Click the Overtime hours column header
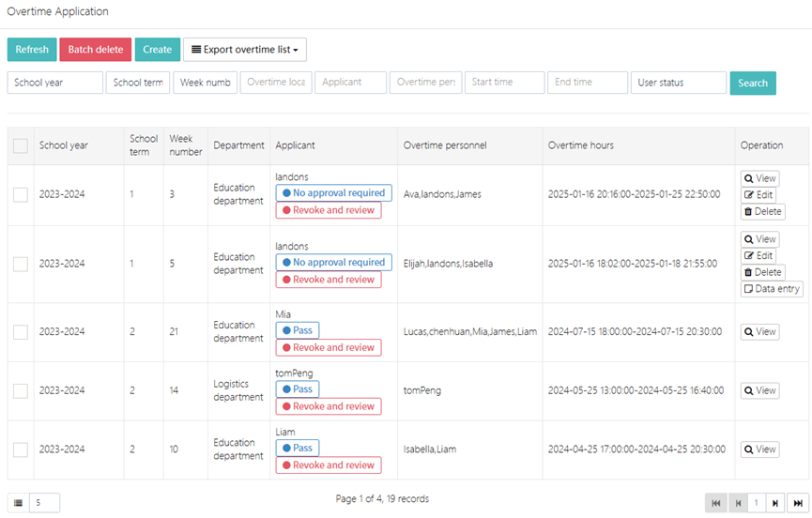The height and width of the screenshot is (518, 812). (581, 145)
